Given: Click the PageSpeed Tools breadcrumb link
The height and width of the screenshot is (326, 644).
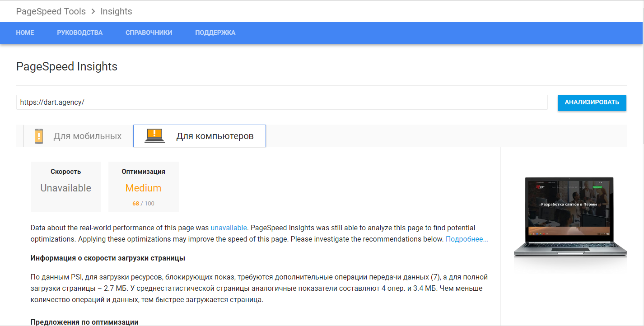Looking at the screenshot, I should tap(51, 11).
